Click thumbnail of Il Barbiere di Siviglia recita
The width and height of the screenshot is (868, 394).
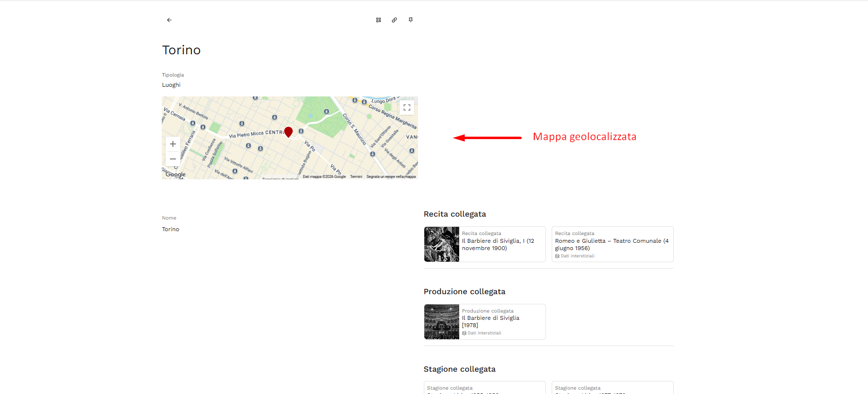point(442,244)
